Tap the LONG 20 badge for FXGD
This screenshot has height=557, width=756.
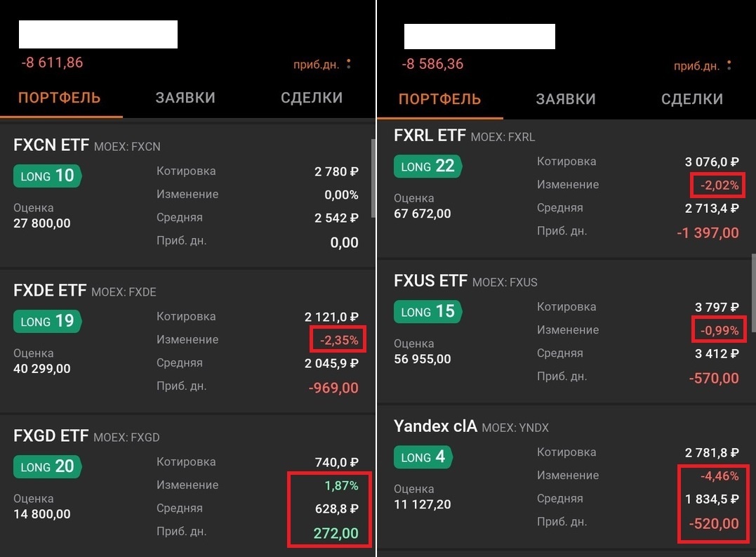pos(47,466)
